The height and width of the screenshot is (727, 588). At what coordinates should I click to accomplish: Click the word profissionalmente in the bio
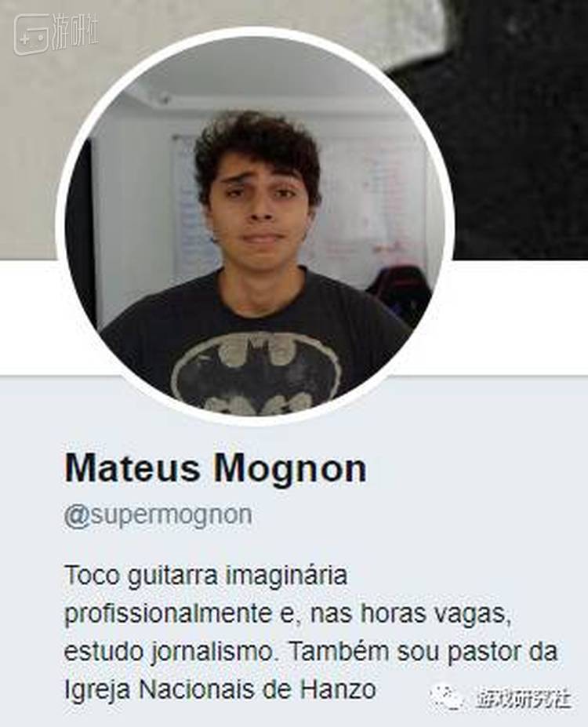coord(168,615)
